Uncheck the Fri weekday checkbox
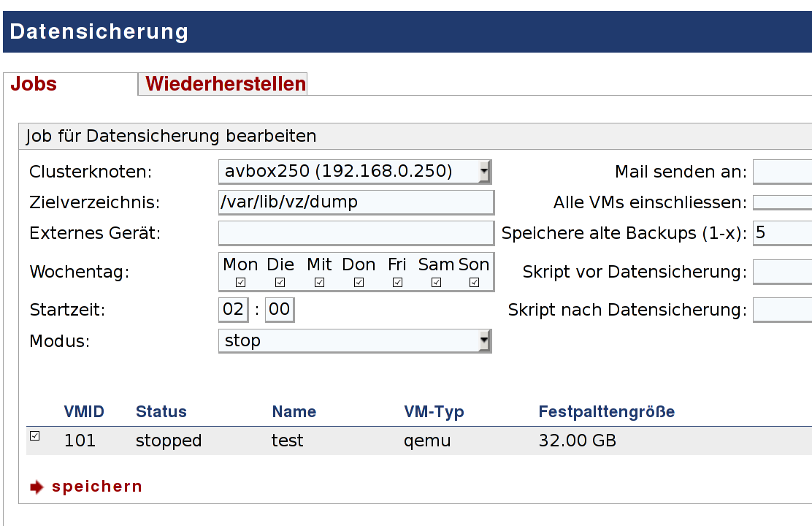This screenshot has width=812, height=526. 397,282
